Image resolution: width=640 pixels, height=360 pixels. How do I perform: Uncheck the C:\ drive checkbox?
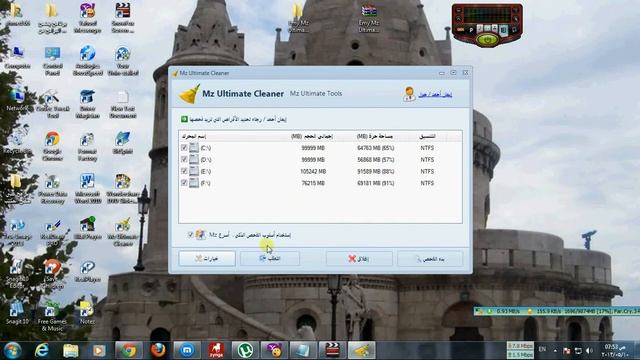pyautogui.click(x=184, y=147)
